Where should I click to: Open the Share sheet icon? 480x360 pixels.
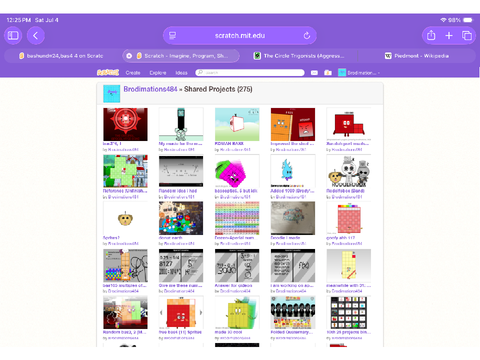click(x=431, y=35)
